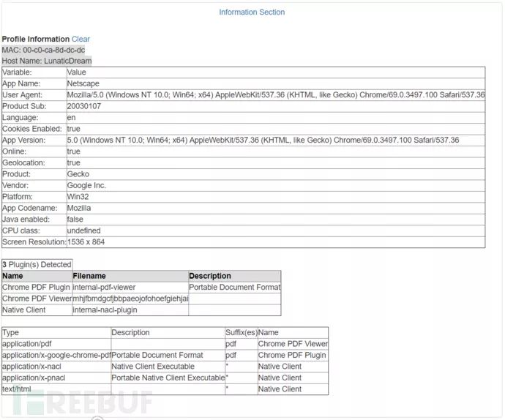The image size is (505, 420).
Task: Click the 3 Plugin(s) Detected caption
Action: (37, 265)
